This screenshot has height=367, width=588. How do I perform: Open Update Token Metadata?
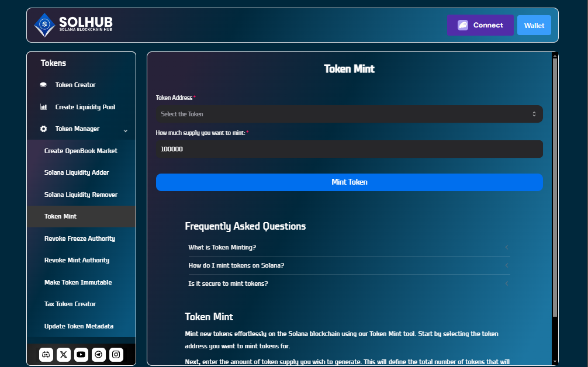pos(79,326)
